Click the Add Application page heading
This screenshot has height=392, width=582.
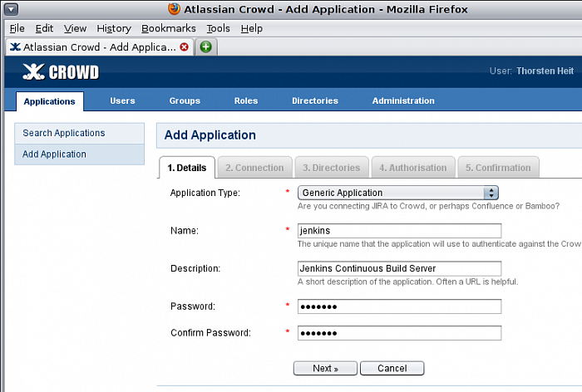(210, 135)
